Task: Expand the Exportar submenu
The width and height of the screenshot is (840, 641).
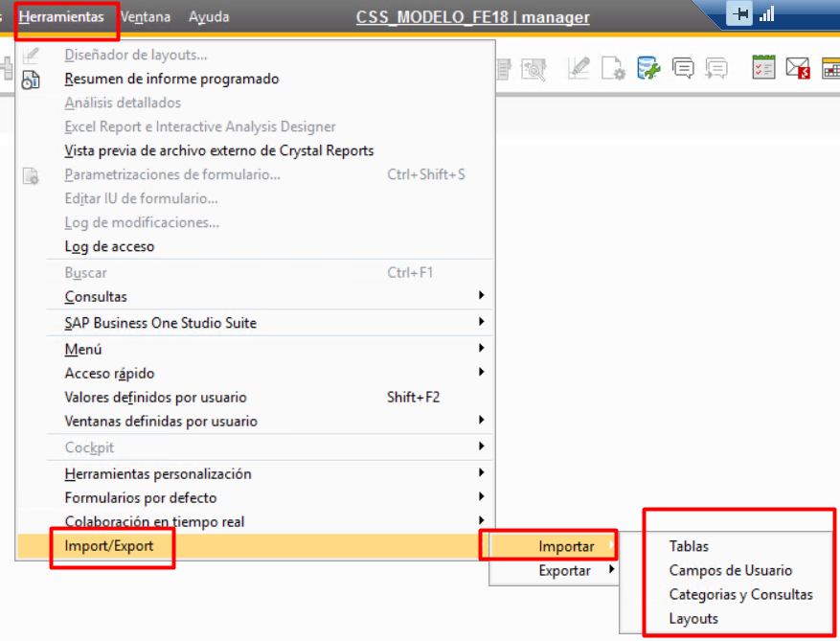Action: pyautogui.click(x=565, y=571)
